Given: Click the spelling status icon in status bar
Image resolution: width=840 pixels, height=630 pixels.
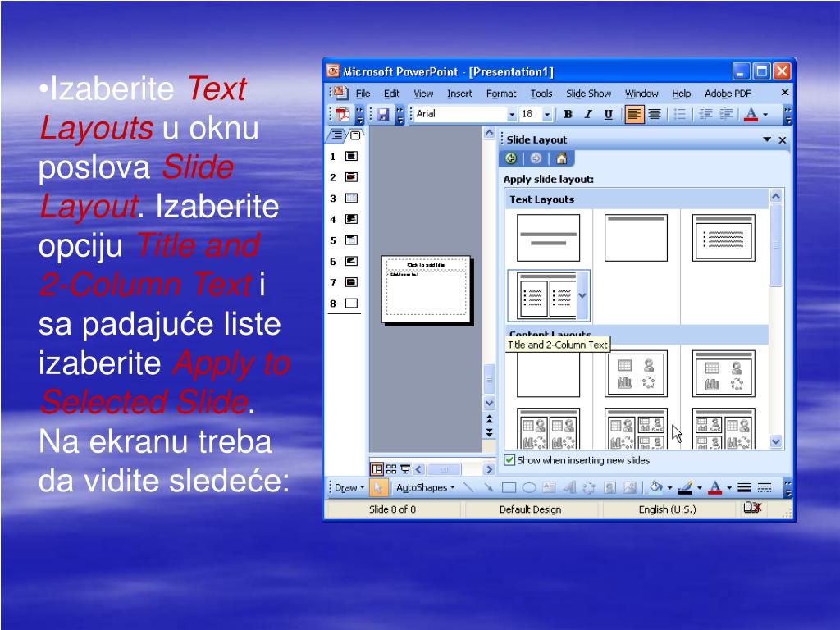Looking at the screenshot, I should [x=752, y=507].
